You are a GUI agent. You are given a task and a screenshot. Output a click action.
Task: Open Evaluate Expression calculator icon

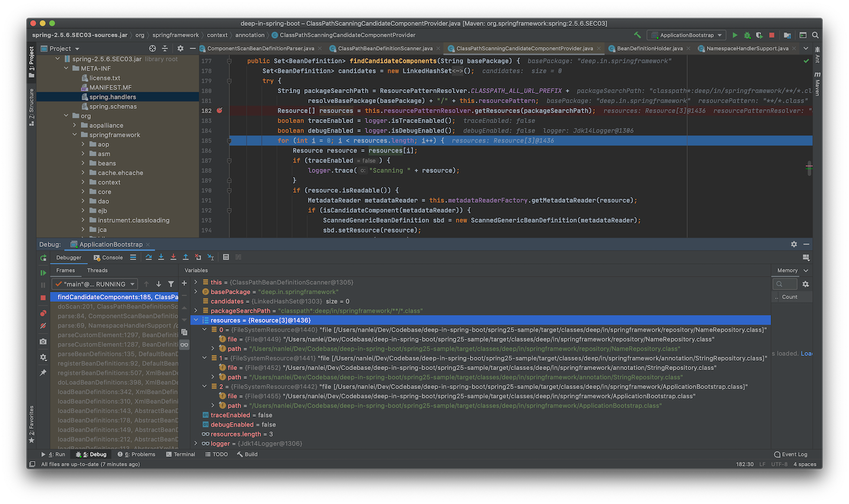pos(226,258)
